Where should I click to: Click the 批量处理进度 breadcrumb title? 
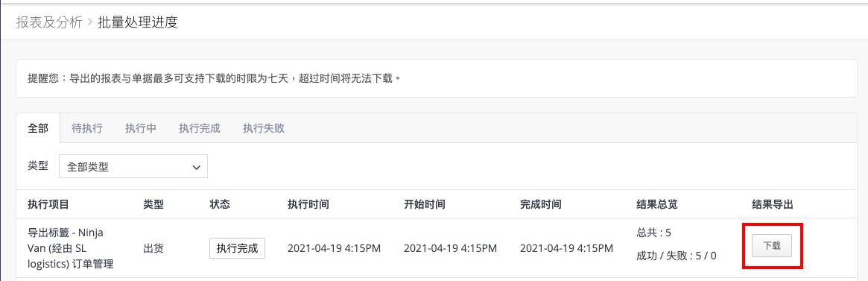tap(138, 22)
